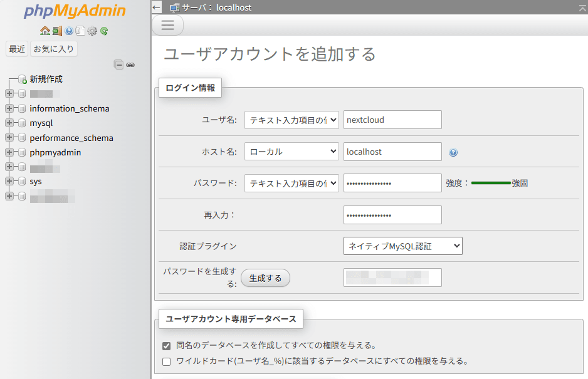This screenshot has height=379, width=588.
Task: Click 新規作成 in the database tree
Action: pyautogui.click(x=46, y=79)
